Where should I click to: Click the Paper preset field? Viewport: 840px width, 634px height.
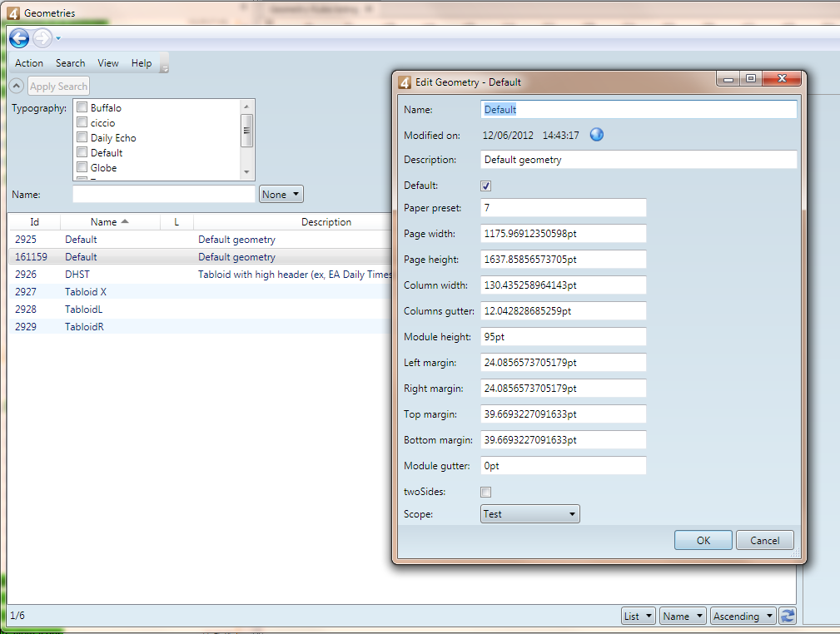coord(564,208)
